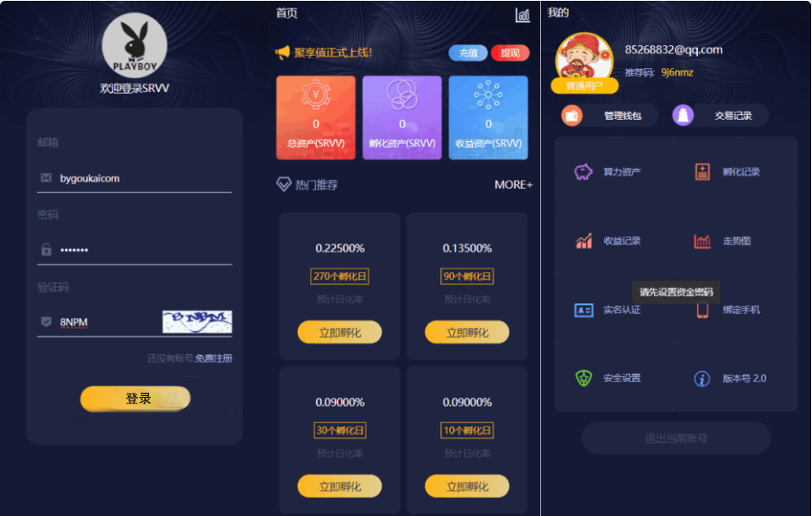Screen dimensions: 812x516
Task: Click the blue 充值 recharge button
Action: pyautogui.click(x=468, y=53)
